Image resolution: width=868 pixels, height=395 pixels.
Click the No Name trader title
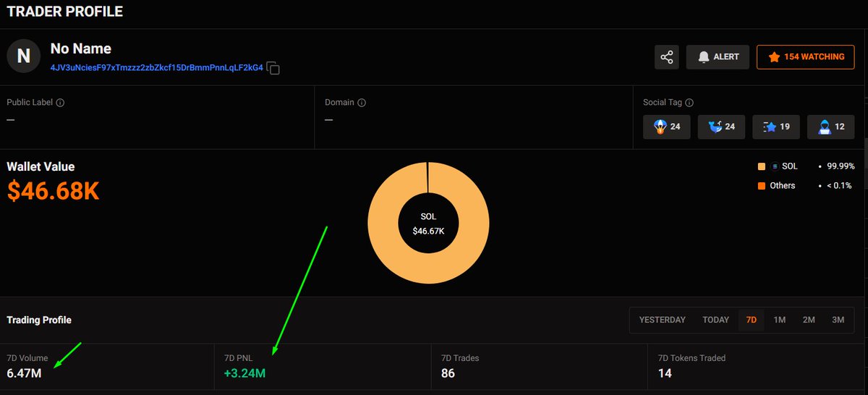click(80, 48)
